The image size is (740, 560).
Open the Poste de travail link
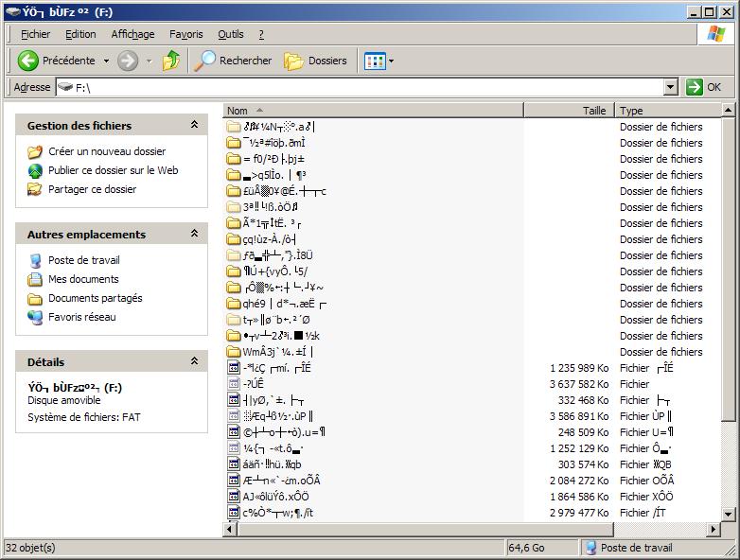click(84, 260)
